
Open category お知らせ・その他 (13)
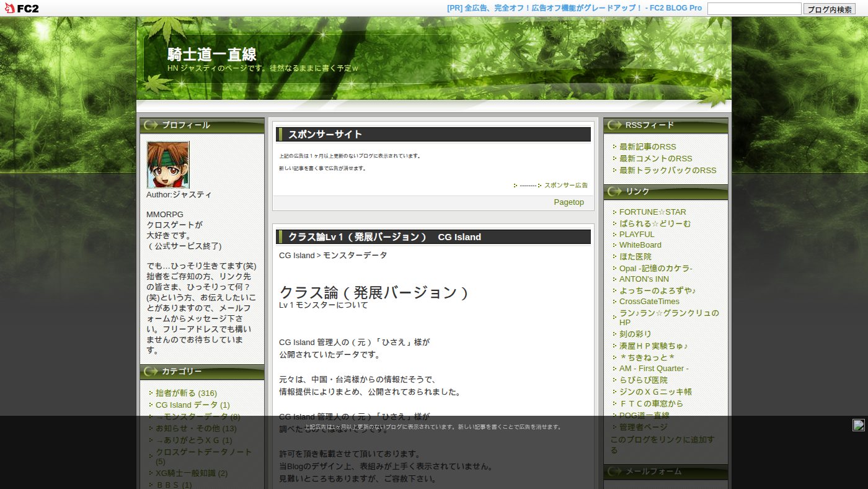196,429
